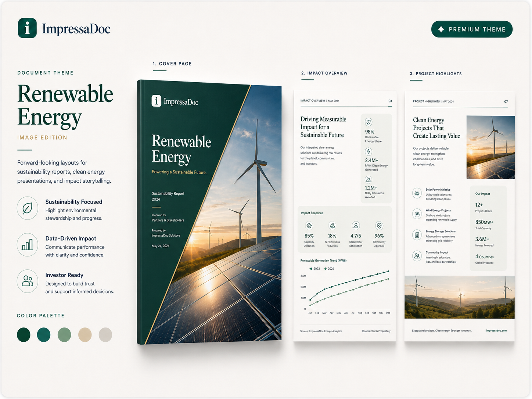The height and width of the screenshot is (399, 532).
Task: Click the ImpressaDoc logo icon on the cover page
Action: point(157,101)
